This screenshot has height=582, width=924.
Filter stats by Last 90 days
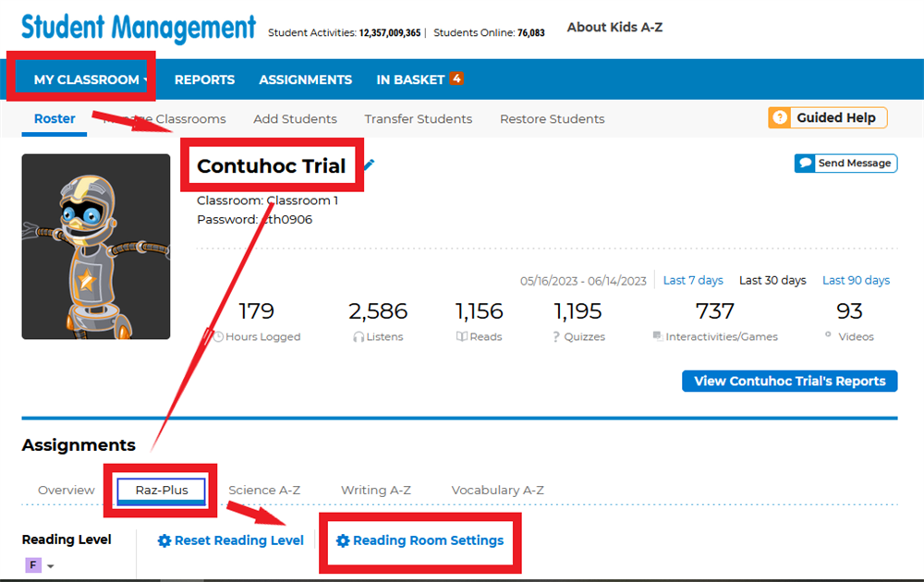(856, 281)
